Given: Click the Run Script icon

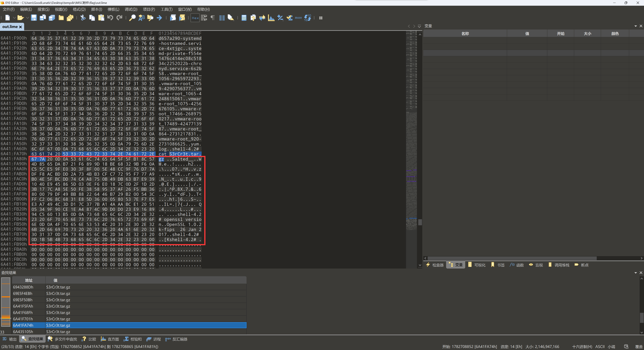Looking at the screenshot, I should click(173, 18).
